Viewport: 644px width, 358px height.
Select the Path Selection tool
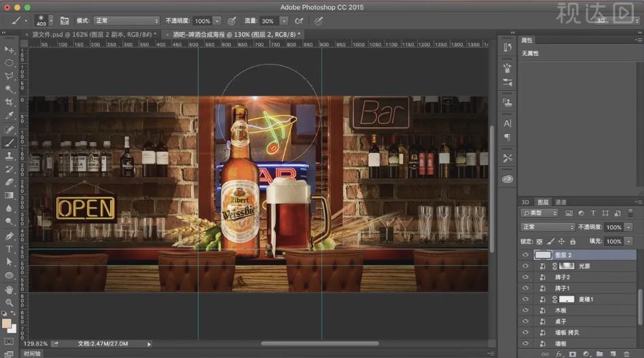(x=9, y=262)
